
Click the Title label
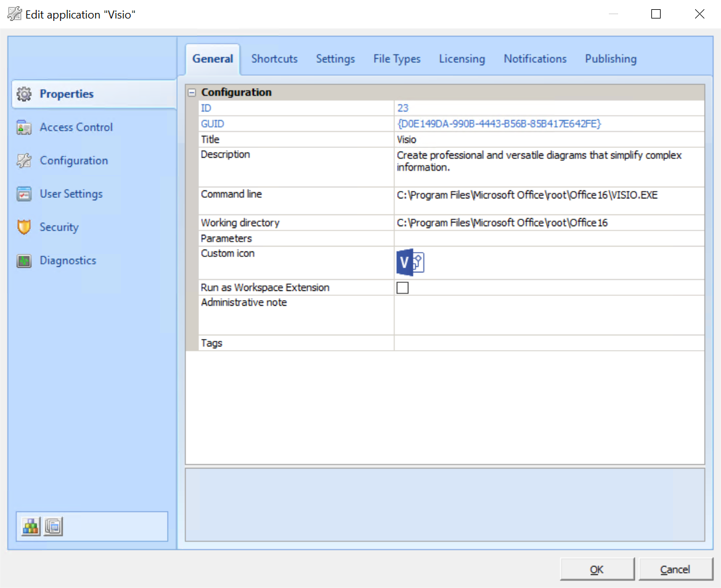point(210,140)
